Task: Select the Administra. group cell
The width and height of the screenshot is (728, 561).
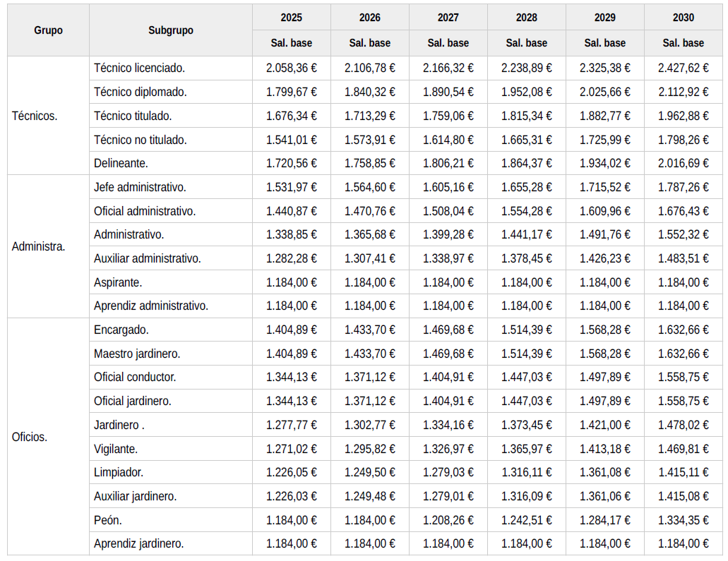Action: (x=39, y=246)
